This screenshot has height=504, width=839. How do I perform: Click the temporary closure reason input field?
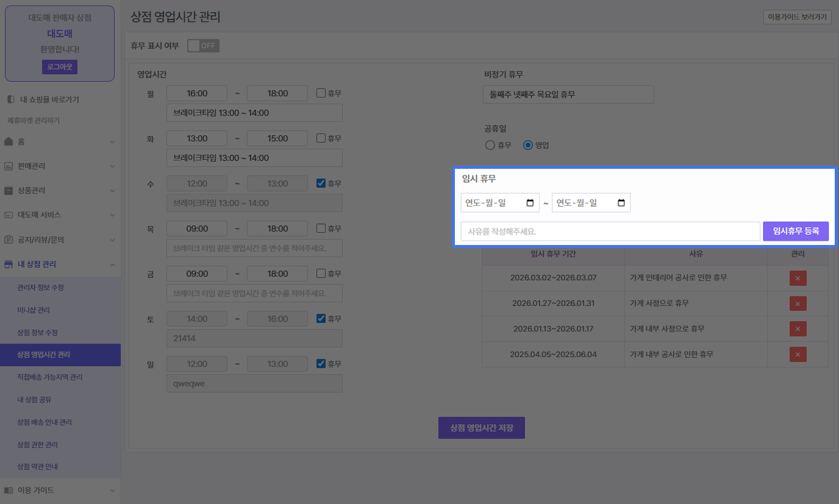[x=610, y=232]
